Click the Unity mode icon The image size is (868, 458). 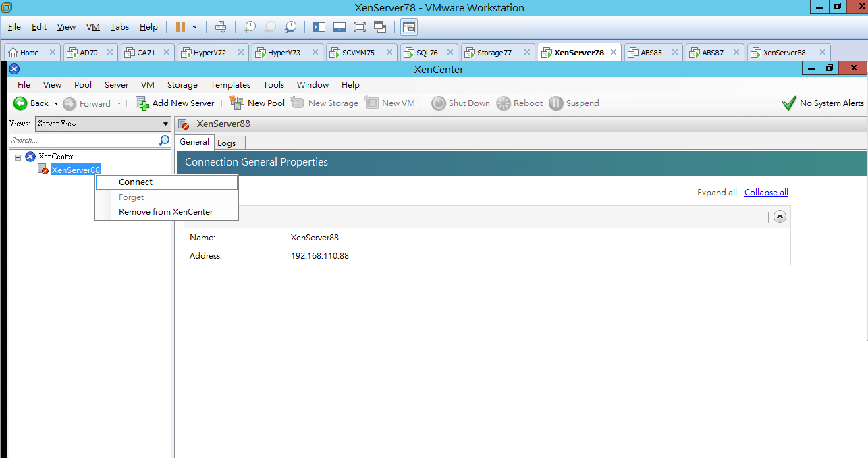[x=379, y=27]
